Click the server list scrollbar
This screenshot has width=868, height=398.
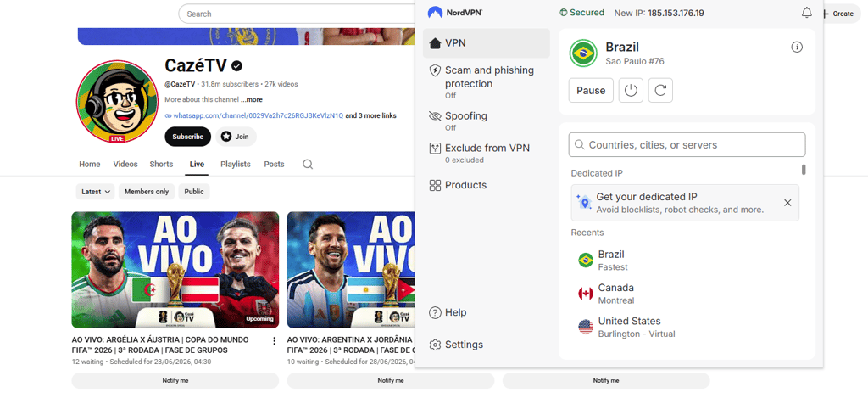tap(804, 169)
